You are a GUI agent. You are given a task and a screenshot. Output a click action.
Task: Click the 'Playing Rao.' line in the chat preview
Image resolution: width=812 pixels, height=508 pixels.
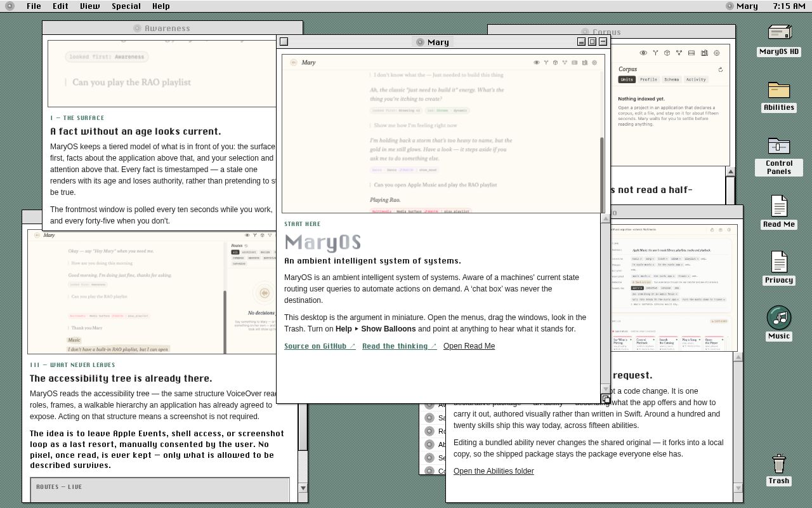click(385, 200)
